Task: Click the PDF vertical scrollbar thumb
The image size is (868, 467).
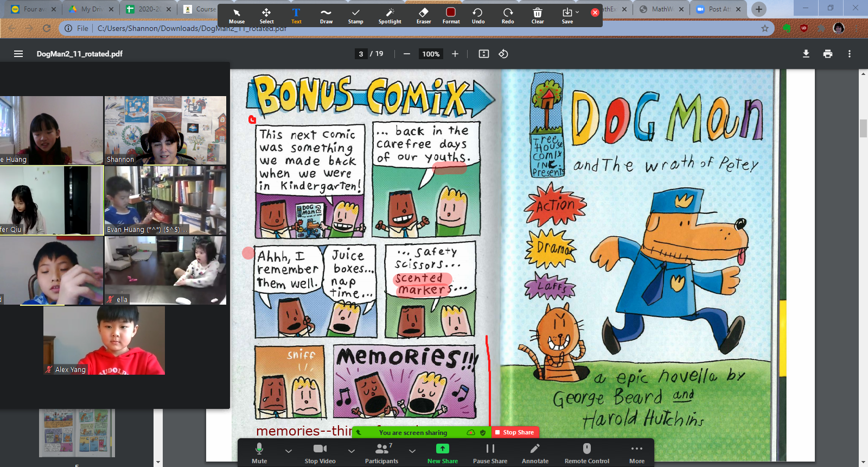Action: click(x=863, y=128)
